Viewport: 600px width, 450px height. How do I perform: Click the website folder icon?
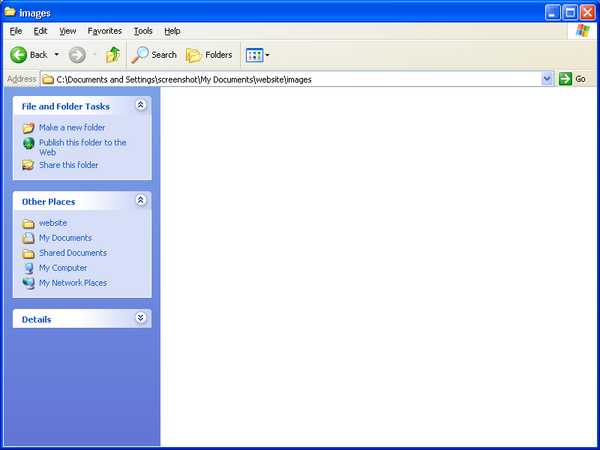pos(28,223)
